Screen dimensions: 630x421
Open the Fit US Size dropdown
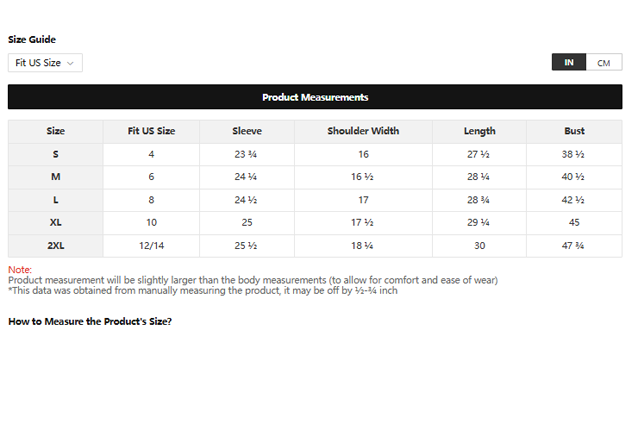(x=45, y=63)
